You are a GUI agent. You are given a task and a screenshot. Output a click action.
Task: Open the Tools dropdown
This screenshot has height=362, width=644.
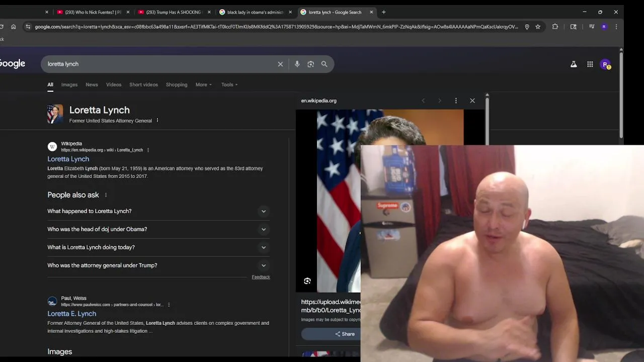pyautogui.click(x=229, y=84)
